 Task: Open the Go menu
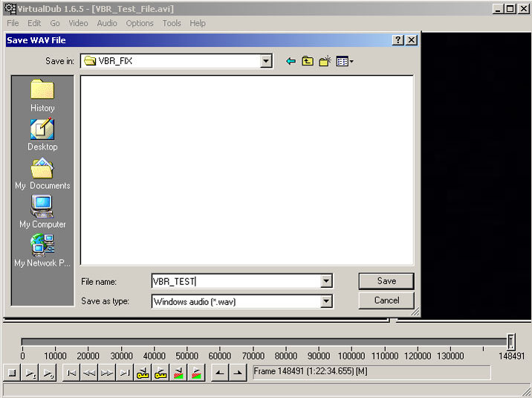pos(55,23)
